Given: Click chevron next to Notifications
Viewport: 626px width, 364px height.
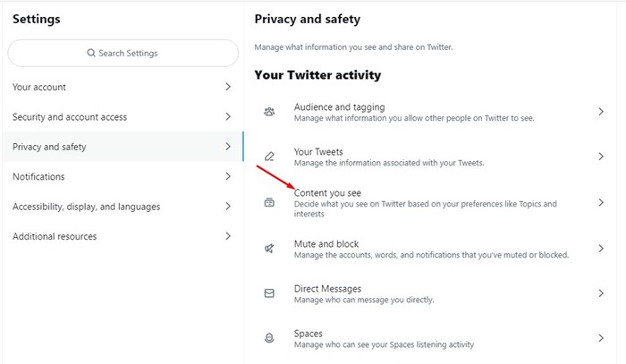Looking at the screenshot, I should pyautogui.click(x=228, y=176).
